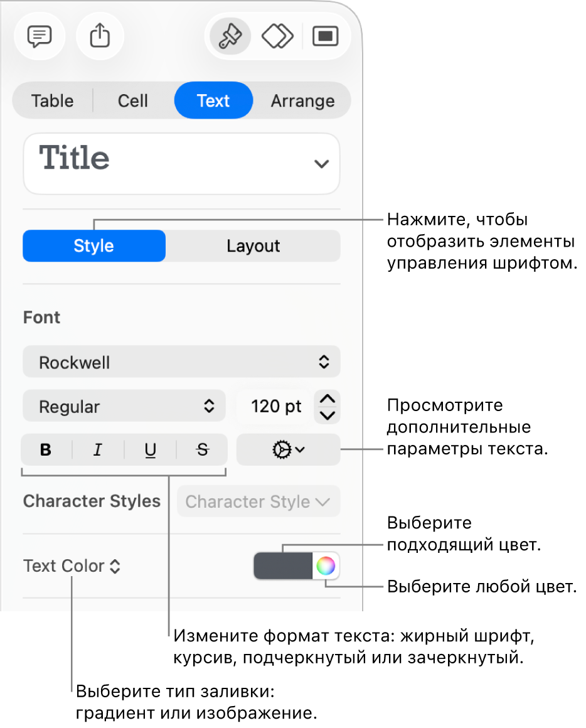Image resolution: width=586 pixels, height=728 pixels.
Task: Open advanced options gear menu
Action: (289, 450)
